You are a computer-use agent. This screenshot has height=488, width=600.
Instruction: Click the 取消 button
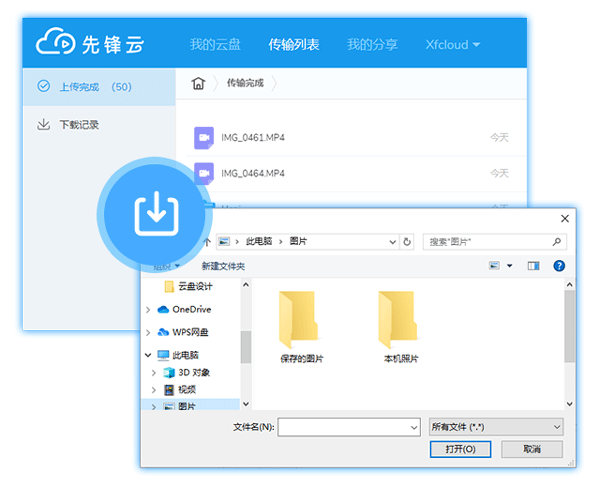pos(533,450)
